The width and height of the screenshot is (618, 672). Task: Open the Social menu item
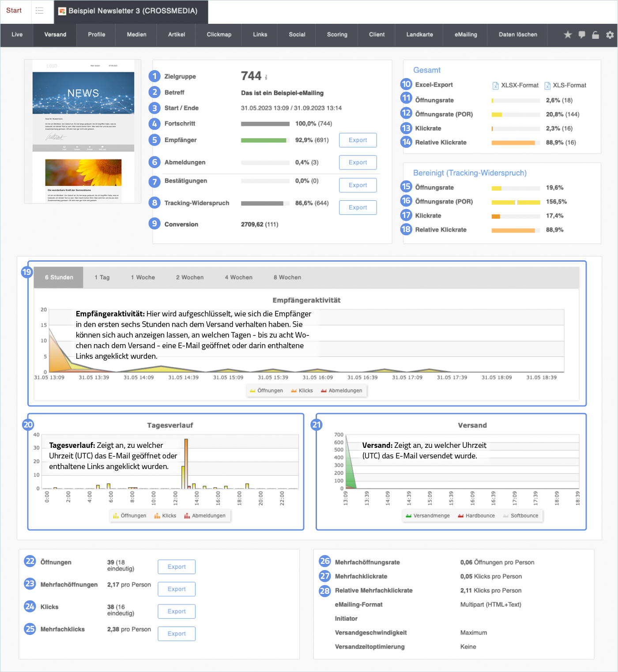pos(297,34)
